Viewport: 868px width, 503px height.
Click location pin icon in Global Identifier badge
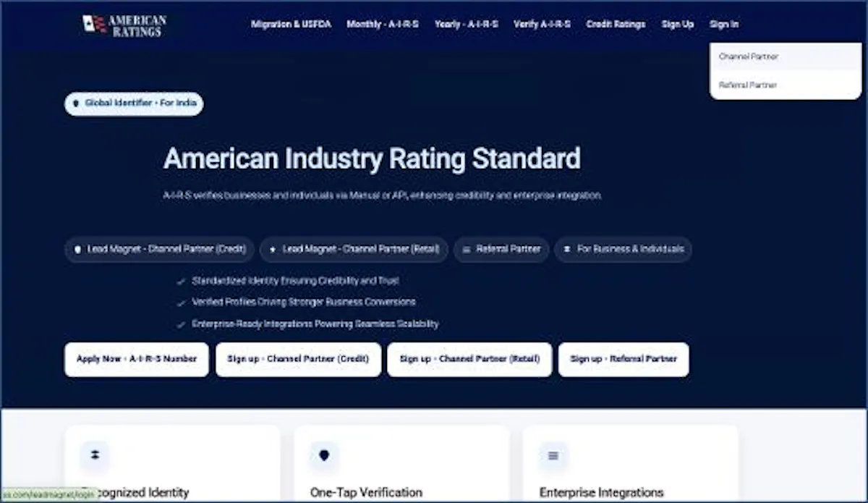[76, 103]
